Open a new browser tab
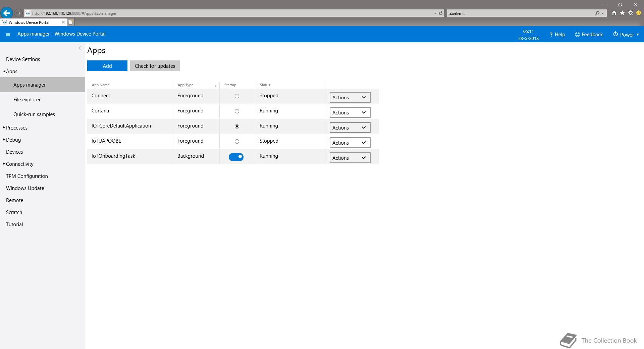This screenshot has height=349, width=644. click(70, 22)
